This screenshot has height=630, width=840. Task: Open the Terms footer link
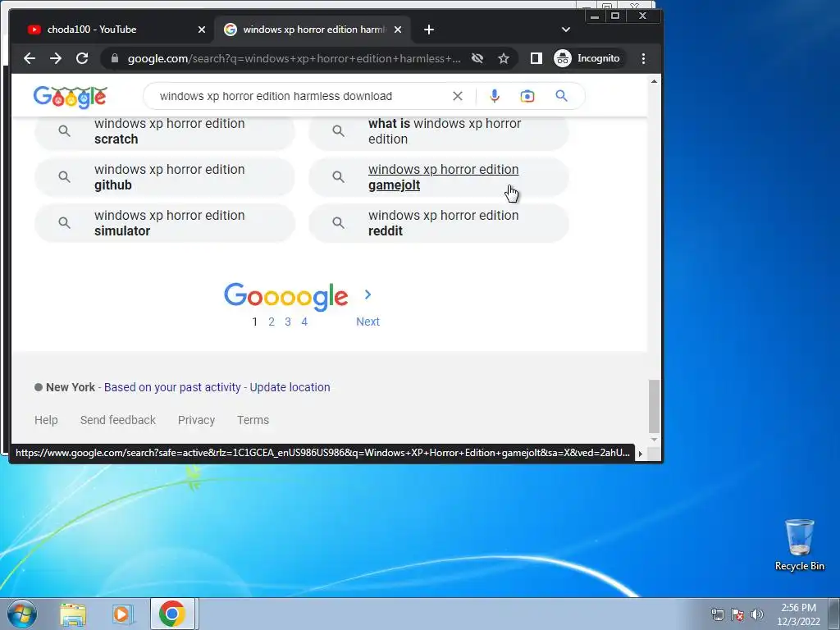253,420
